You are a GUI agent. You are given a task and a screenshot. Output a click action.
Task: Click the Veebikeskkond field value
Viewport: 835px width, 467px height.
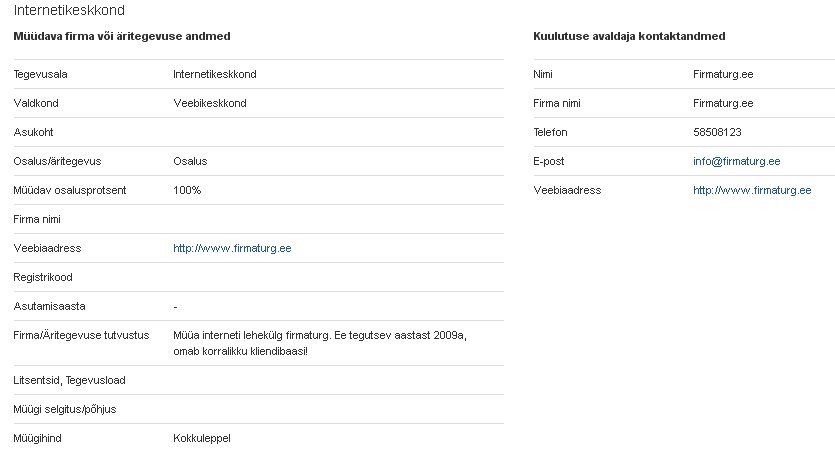point(209,103)
